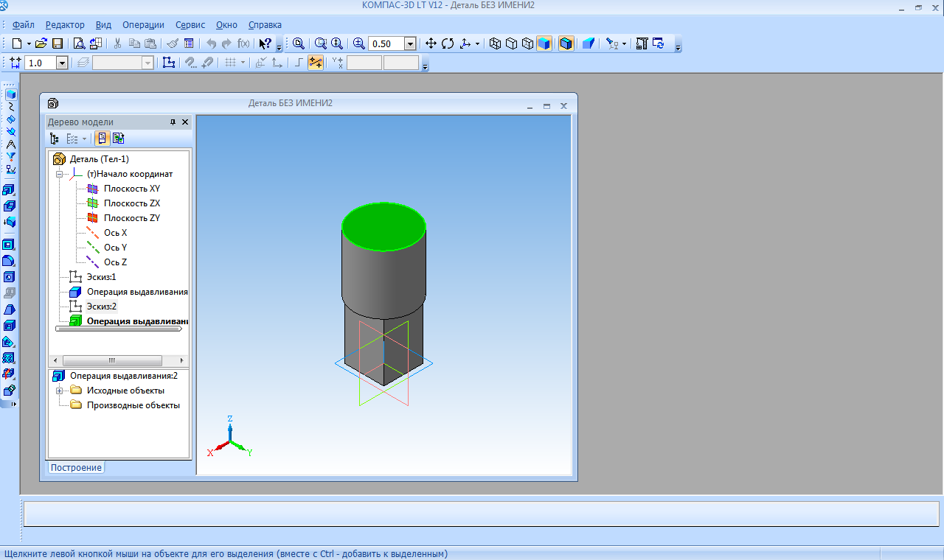Click the Cut extrude tool in left panel

10,206
